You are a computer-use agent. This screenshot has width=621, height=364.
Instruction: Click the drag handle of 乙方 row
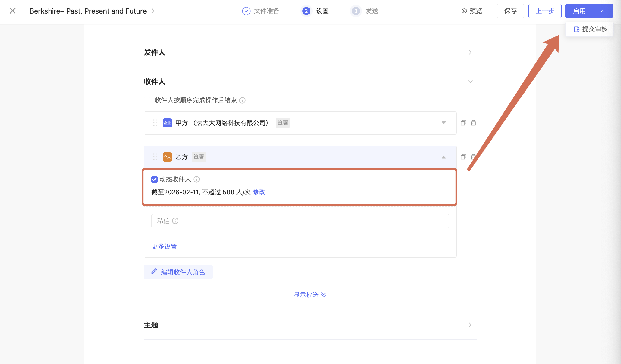pyautogui.click(x=155, y=157)
